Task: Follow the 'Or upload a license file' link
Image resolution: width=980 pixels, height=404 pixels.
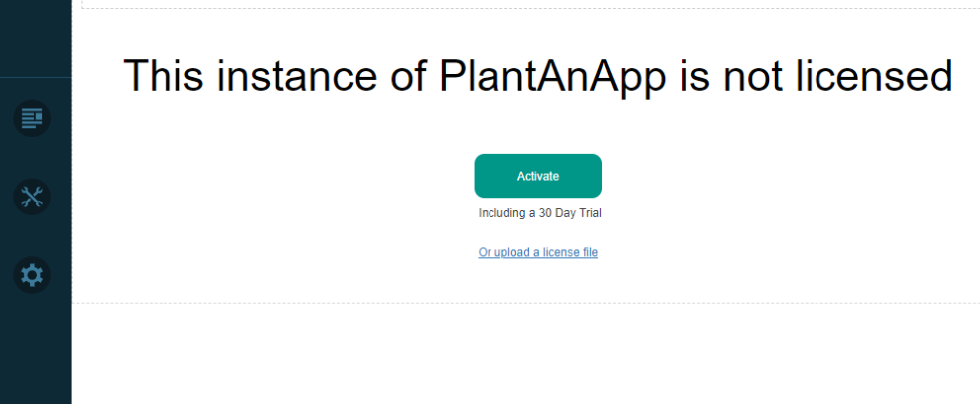Action: click(538, 252)
